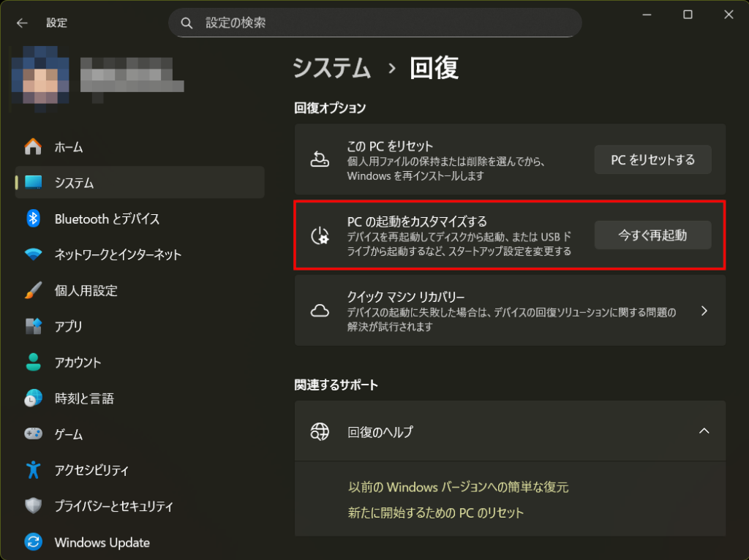Click the 設定 window title text

coord(57,23)
